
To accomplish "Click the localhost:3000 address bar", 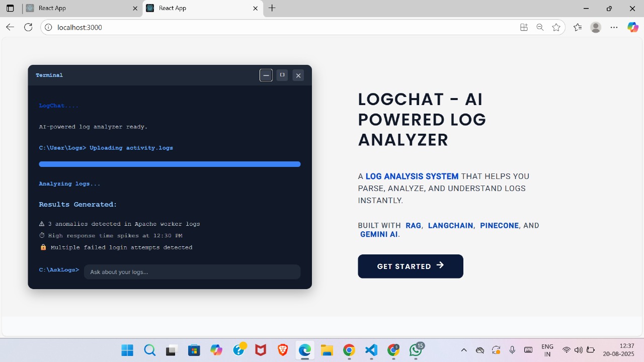I will 282,27.
